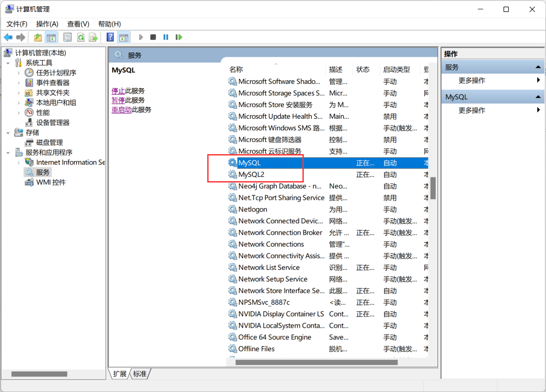Select the Task Scheduler (任务计划程序) tree node
The height and width of the screenshot is (392, 546).
(x=56, y=73)
